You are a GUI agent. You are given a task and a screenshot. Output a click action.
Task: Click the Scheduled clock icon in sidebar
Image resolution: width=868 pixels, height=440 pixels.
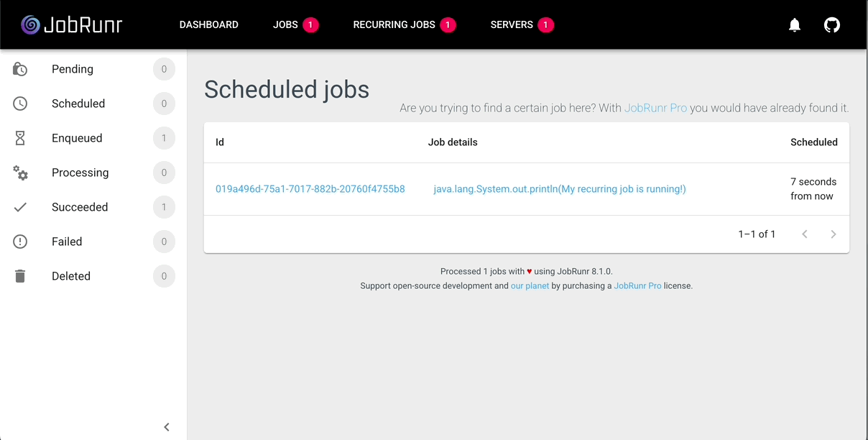coord(20,104)
